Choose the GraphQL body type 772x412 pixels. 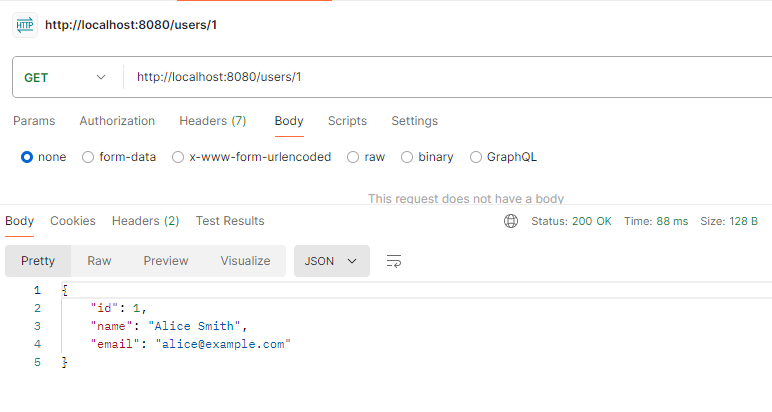click(476, 157)
